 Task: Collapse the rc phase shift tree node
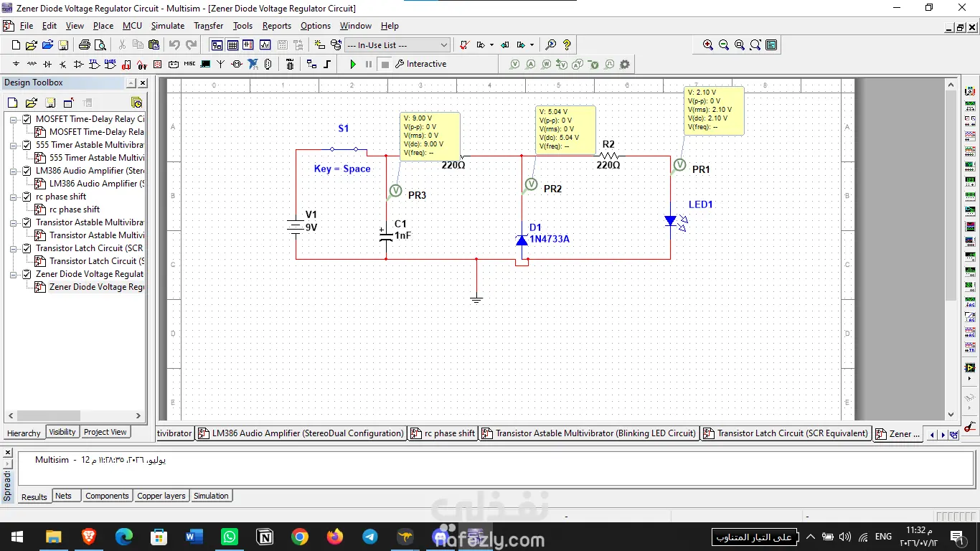(14, 197)
